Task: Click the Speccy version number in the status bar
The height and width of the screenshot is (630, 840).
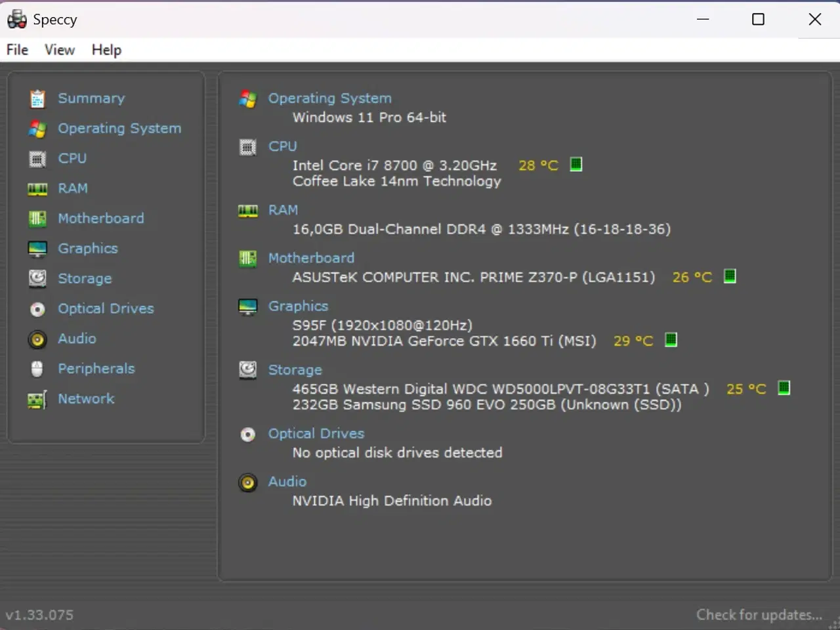Action: tap(39, 614)
